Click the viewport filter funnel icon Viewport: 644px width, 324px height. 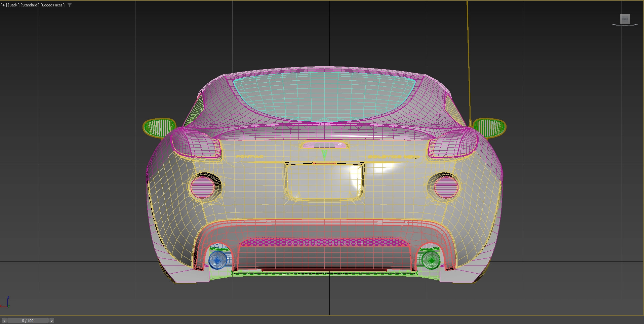[70, 5]
